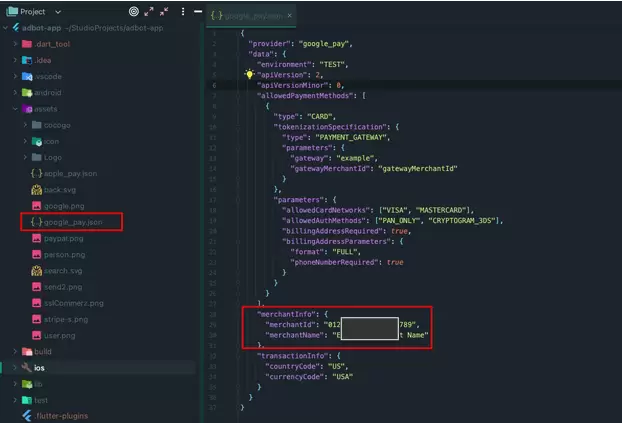Expand the lib folder
This screenshot has height=423, width=622.
[15, 384]
